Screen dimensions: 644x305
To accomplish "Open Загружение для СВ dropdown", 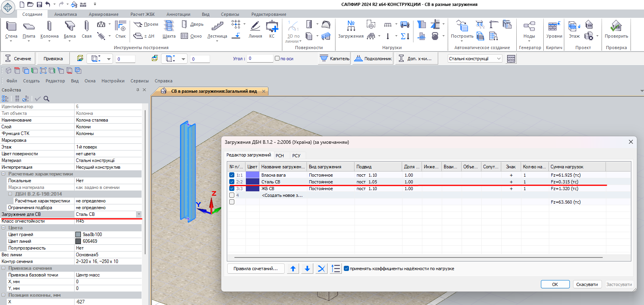I will click(x=139, y=214).
